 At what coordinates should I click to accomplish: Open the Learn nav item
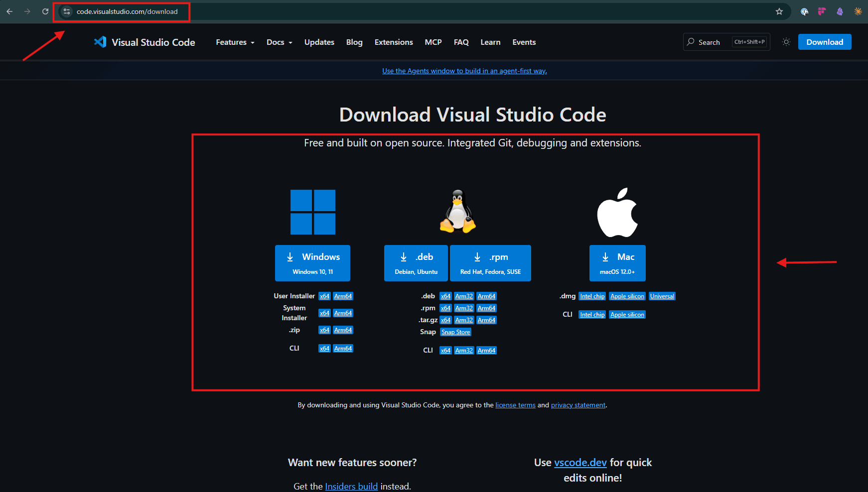coord(490,42)
